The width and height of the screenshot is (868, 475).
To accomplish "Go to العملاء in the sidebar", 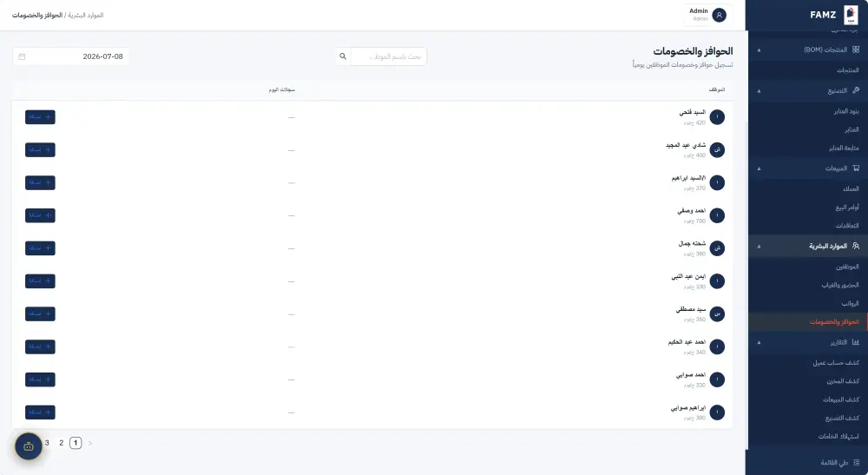I will [x=851, y=188].
